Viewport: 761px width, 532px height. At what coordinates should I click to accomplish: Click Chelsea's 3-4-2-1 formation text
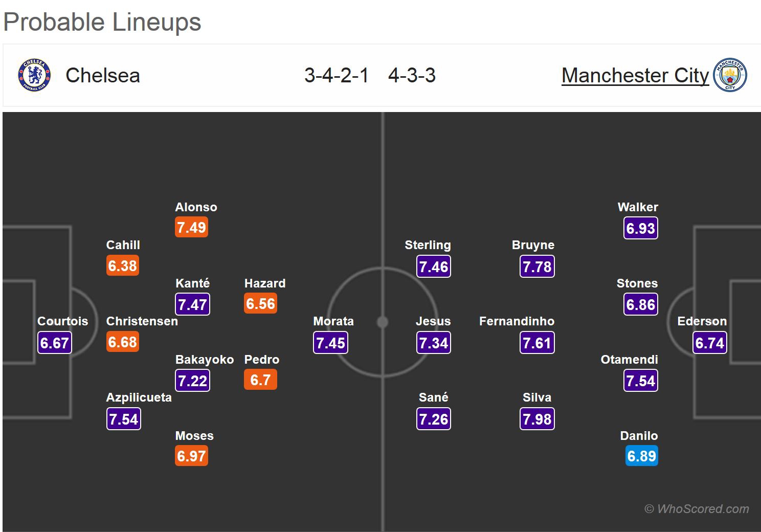pyautogui.click(x=336, y=76)
